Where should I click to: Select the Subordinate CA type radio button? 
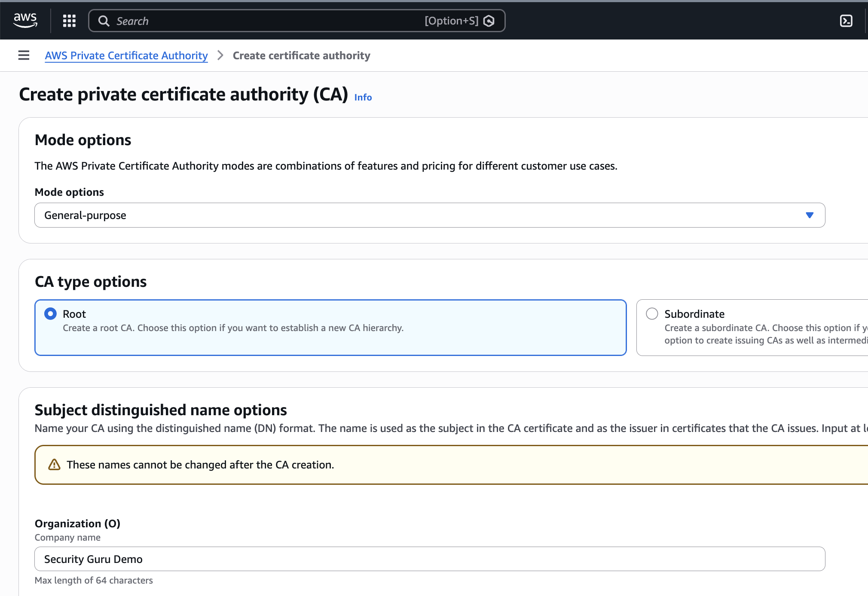tap(652, 314)
